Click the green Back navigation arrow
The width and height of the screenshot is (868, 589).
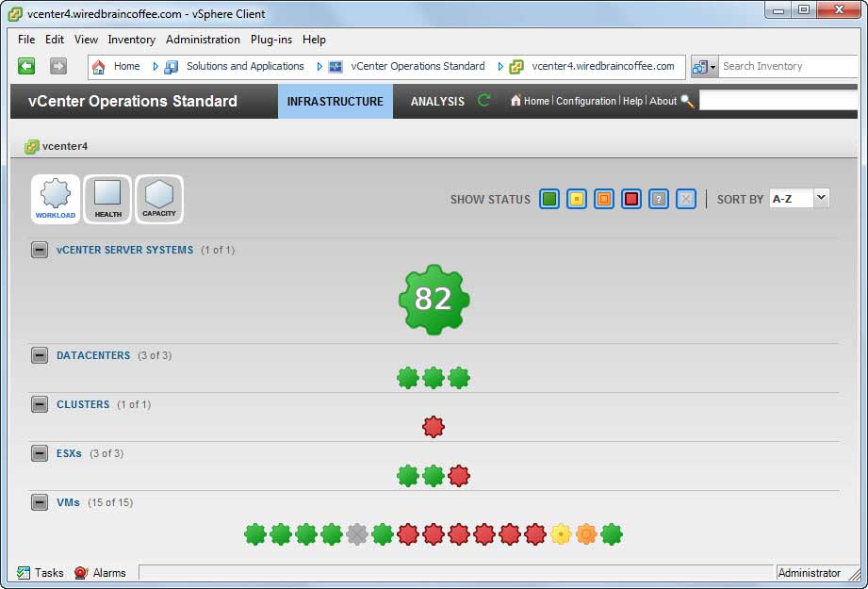pyautogui.click(x=26, y=66)
